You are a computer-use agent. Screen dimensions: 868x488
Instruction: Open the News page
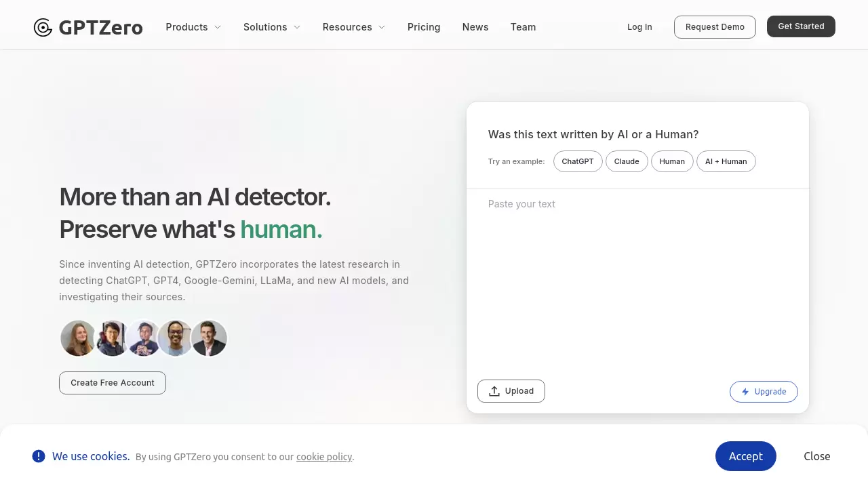[x=475, y=27]
